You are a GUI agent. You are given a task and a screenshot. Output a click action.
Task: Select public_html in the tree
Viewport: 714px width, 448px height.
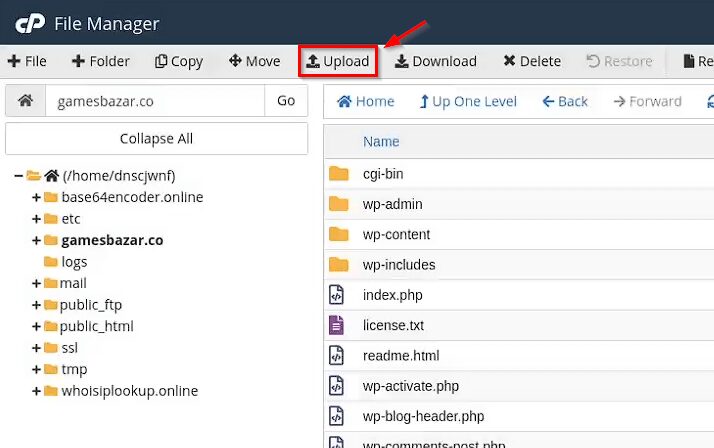pyautogui.click(x=97, y=326)
